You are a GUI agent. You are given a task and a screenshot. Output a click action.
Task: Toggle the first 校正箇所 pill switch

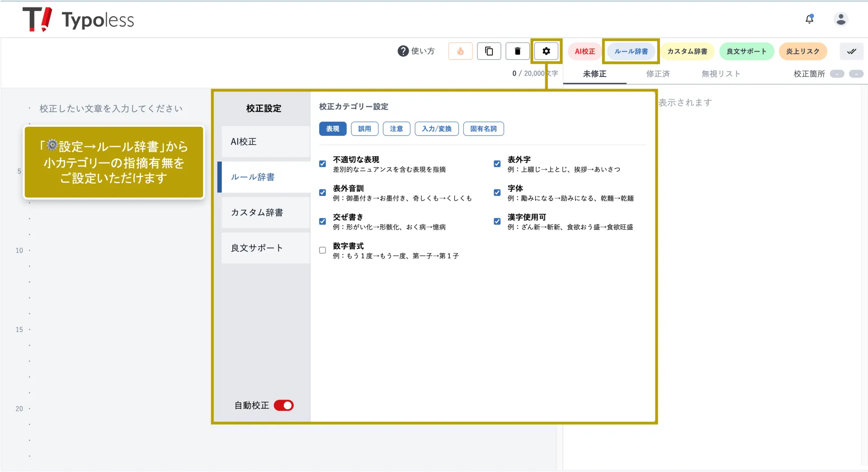click(x=837, y=74)
